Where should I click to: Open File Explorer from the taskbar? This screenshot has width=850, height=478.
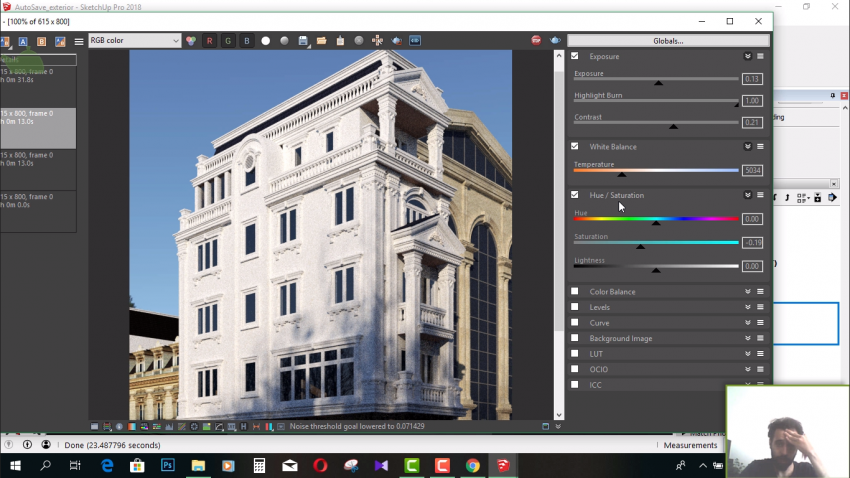(198, 466)
